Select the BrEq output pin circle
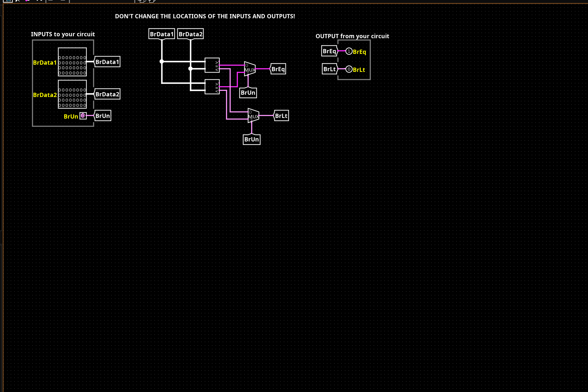Viewport: 588px width, 392px height. [349, 51]
